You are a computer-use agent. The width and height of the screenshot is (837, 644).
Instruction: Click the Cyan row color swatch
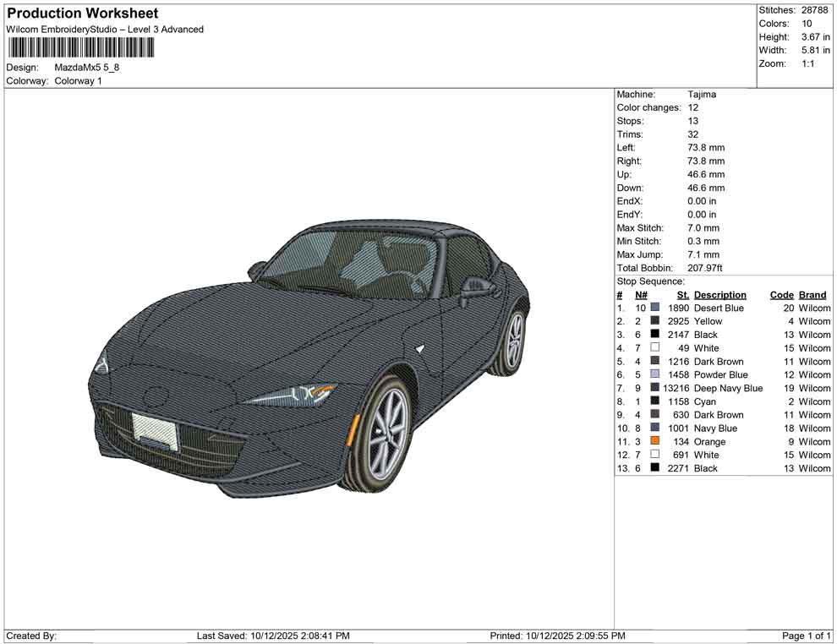pyautogui.click(x=655, y=401)
